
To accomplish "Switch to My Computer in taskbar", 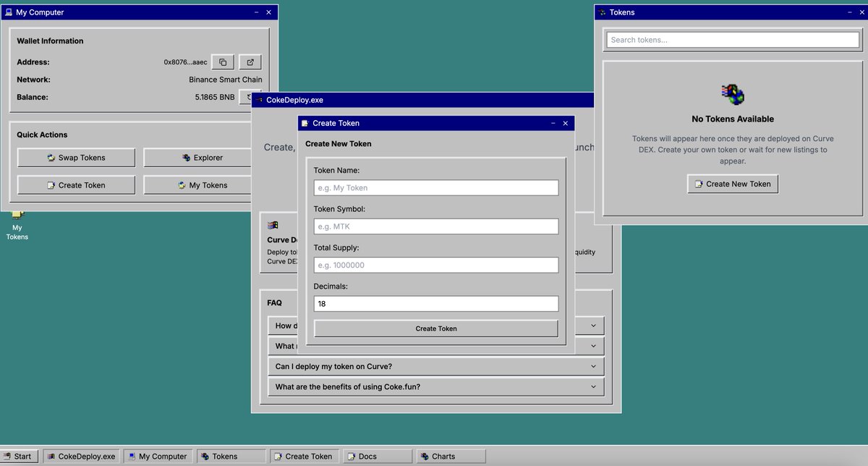I will (x=158, y=456).
